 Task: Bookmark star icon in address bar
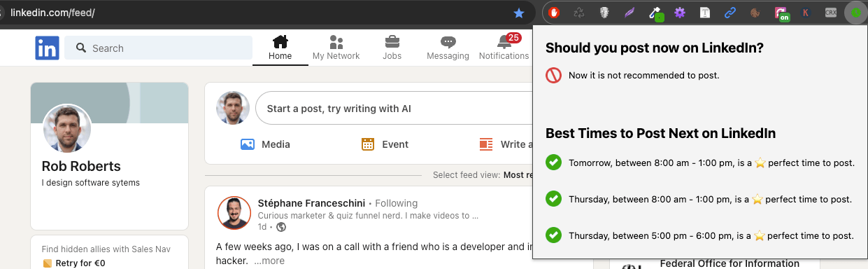coord(518,13)
